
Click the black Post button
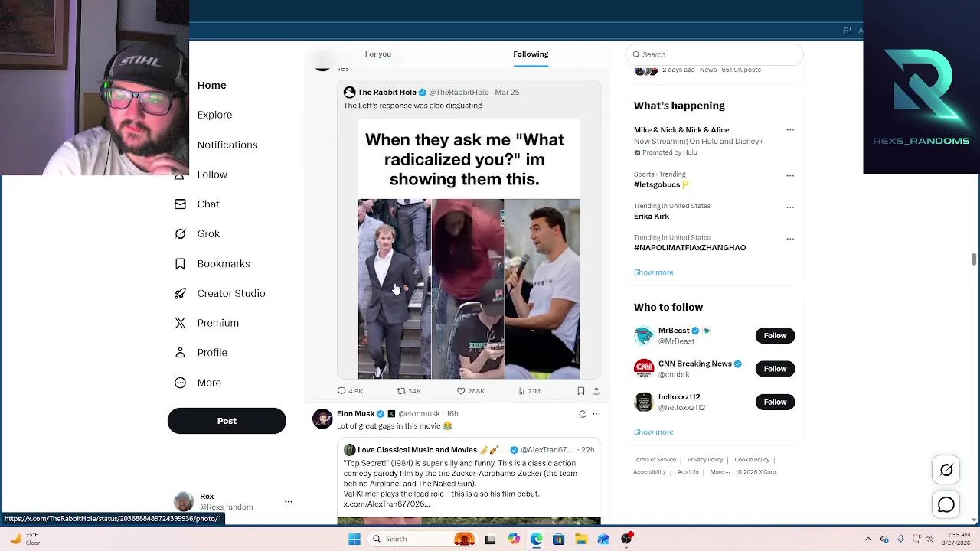227,421
